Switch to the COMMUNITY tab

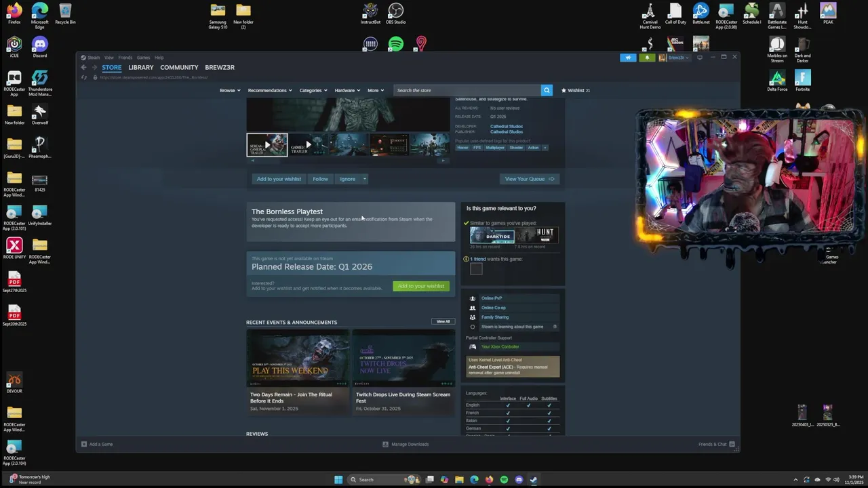179,67
